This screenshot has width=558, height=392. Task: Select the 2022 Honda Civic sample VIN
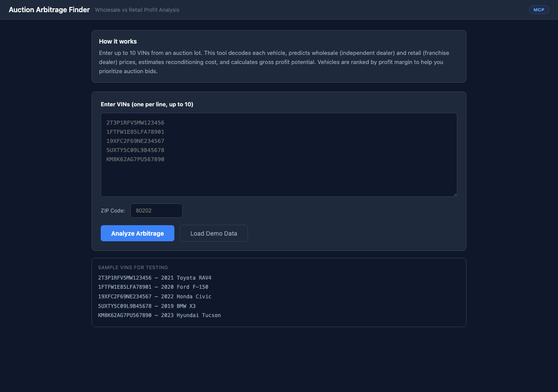coord(155,296)
